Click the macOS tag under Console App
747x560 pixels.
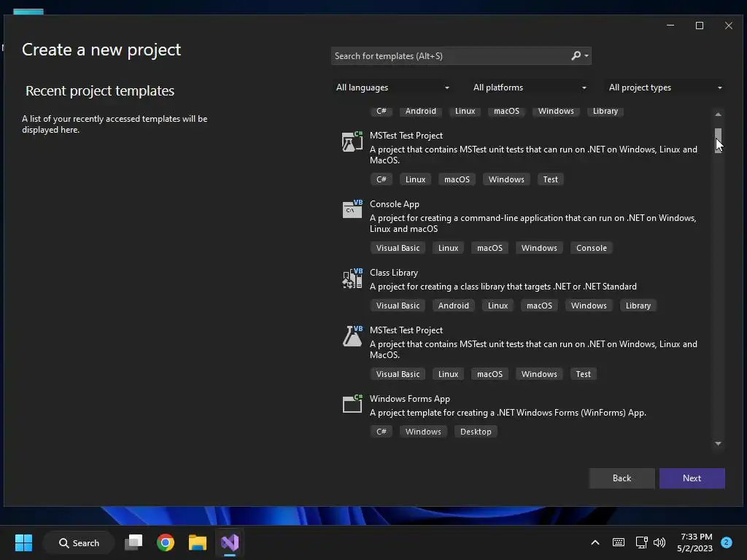coord(489,248)
